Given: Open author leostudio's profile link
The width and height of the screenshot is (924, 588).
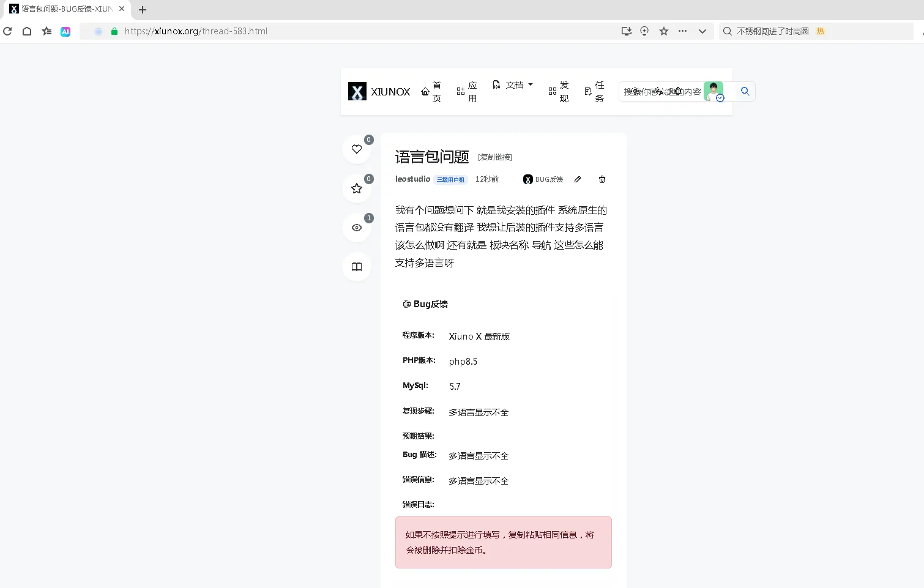Looking at the screenshot, I should click(413, 179).
